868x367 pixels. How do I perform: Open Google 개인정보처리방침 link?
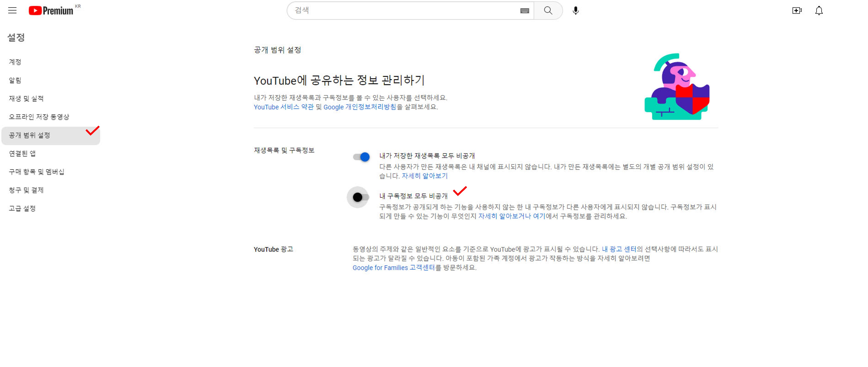[360, 107]
